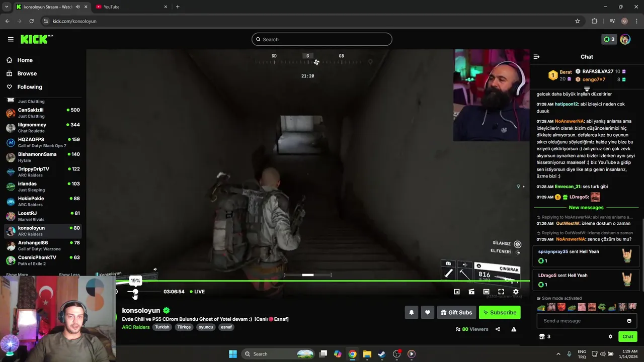Open DrippyDripTV channel in sidebar
Image resolution: width=644 pixels, height=362 pixels.
point(43,172)
